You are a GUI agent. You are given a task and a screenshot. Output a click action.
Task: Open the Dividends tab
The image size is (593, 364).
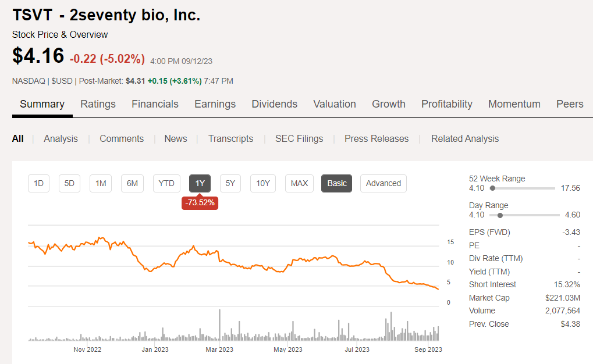pyautogui.click(x=274, y=104)
